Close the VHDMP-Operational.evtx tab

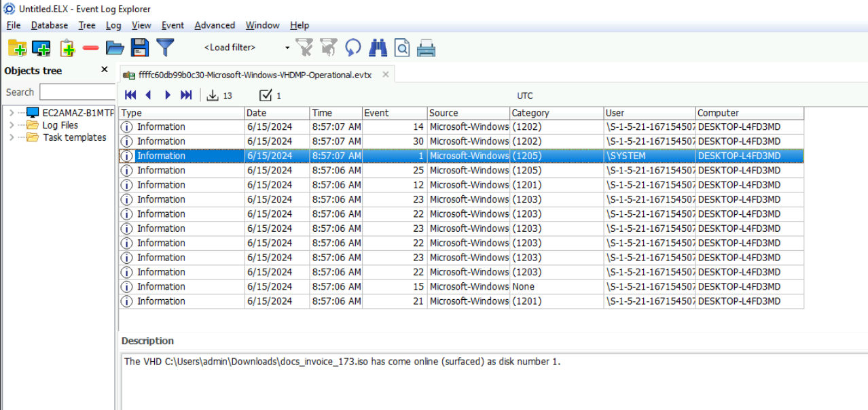pos(385,75)
